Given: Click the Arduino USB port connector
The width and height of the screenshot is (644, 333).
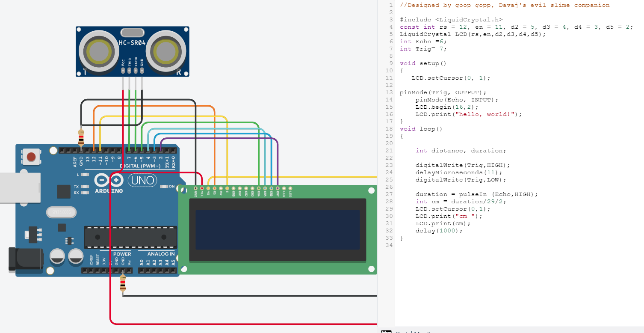Looking at the screenshot, I should pos(20,187).
